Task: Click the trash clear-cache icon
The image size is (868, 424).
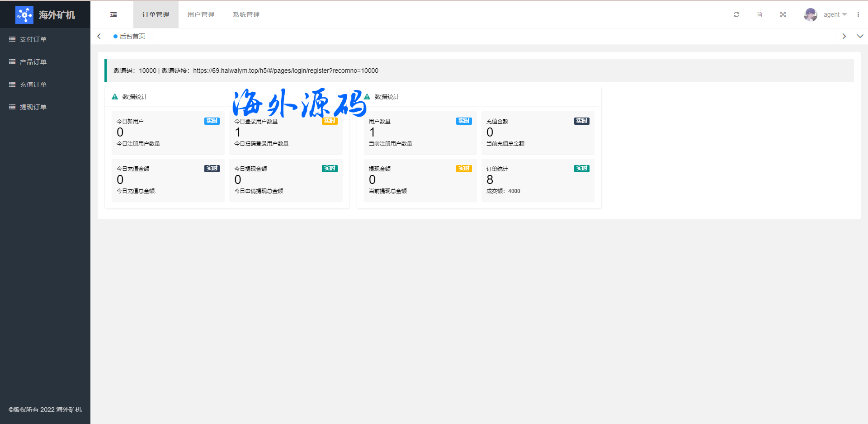Action: (x=759, y=14)
